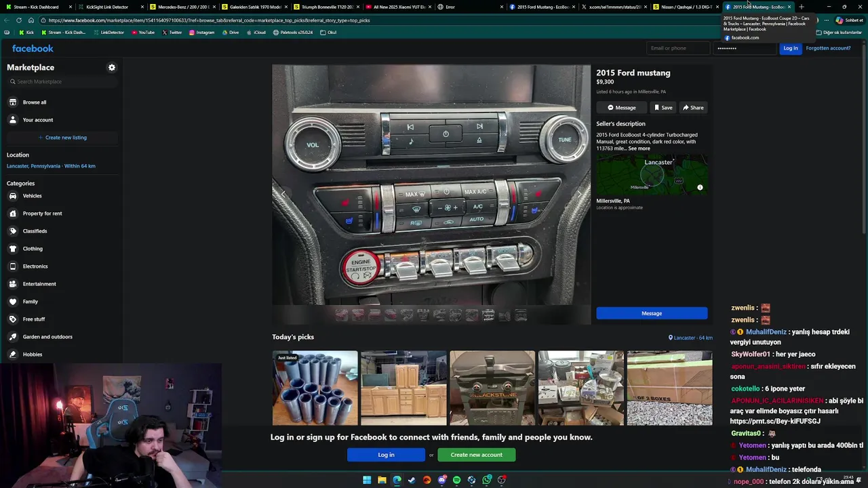Open Steam from the taskbar
The image size is (868, 488).
point(412,480)
